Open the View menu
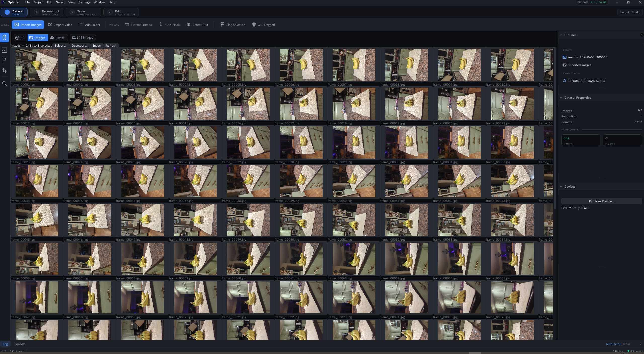 tap(72, 2)
